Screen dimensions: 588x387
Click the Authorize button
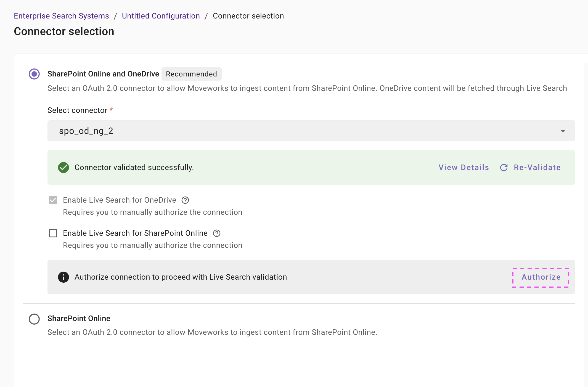point(541,277)
